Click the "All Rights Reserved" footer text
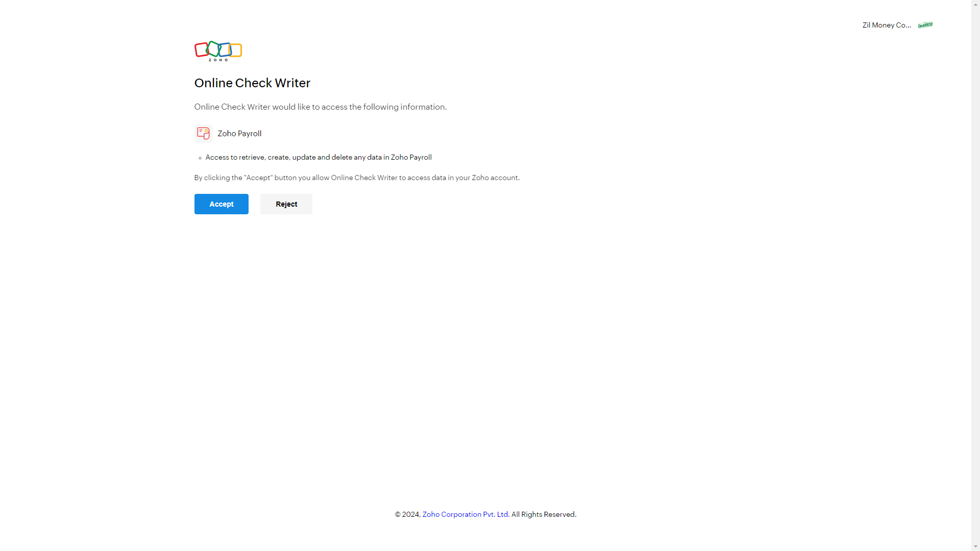This screenshot has height=551, width=980. pyautogui.click(x=544, y=514)
